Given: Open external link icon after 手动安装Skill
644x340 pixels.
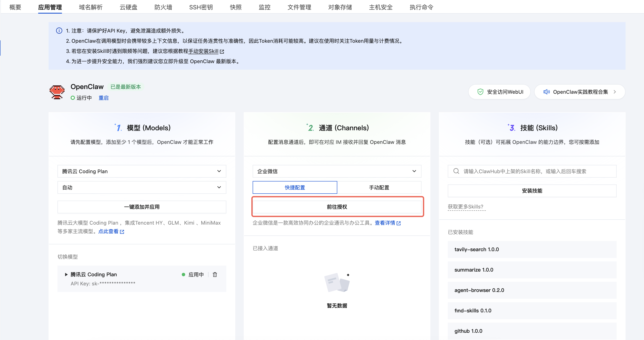Looking at the screenshot, I should [222, 51].
